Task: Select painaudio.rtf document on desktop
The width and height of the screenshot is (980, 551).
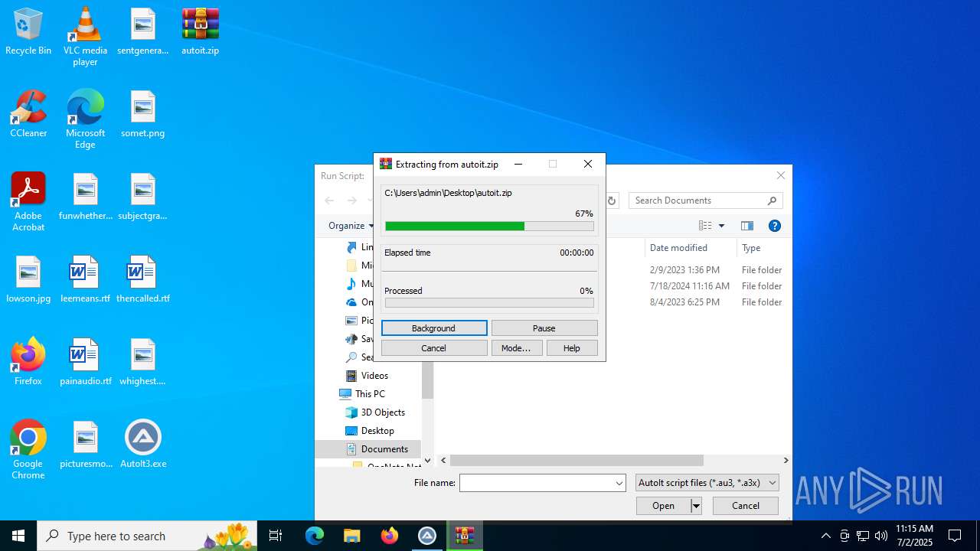Action: [x=85, y=363]
